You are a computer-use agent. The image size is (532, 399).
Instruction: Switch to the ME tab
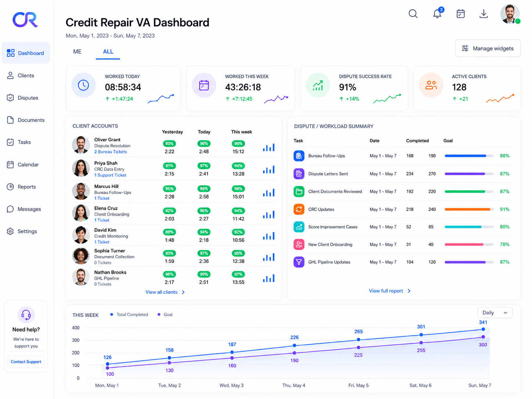pyautogui.click(x=77, y=52)
